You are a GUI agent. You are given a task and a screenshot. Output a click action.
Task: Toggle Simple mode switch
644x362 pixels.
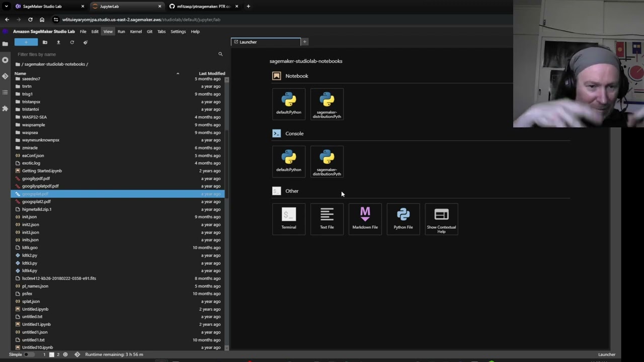29,354
